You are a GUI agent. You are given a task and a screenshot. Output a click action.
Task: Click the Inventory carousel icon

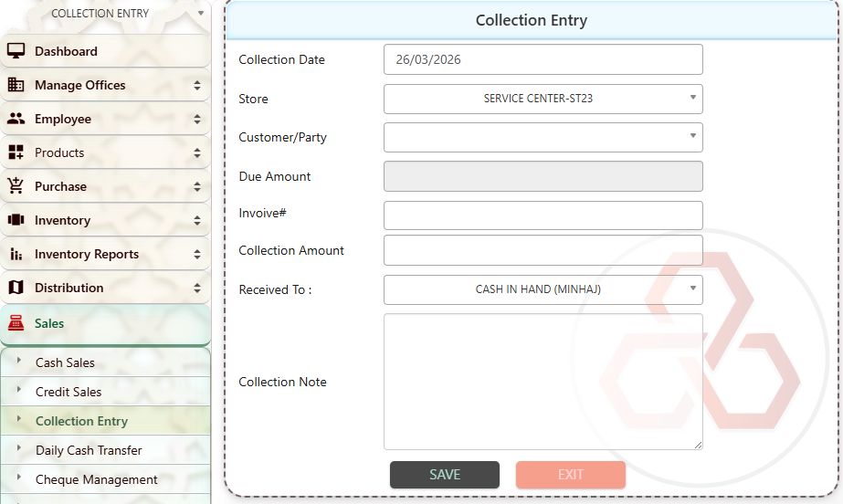click(x=16, y=220)
